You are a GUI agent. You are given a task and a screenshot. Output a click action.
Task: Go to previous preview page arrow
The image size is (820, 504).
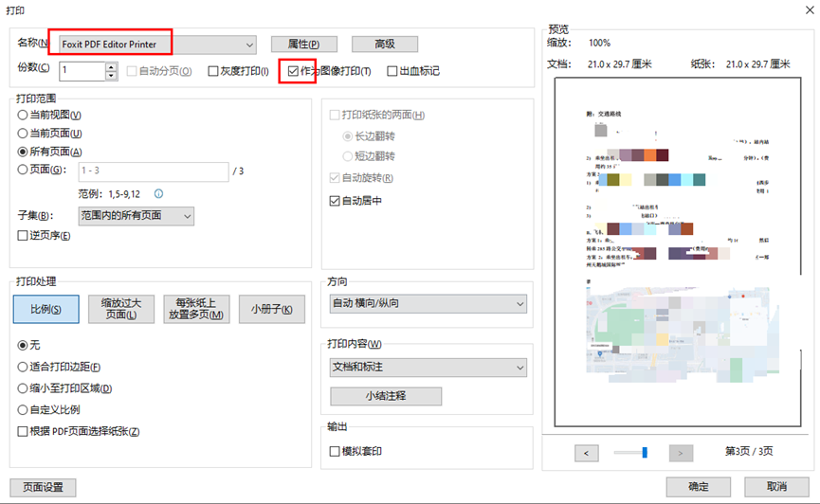point(586,453)
